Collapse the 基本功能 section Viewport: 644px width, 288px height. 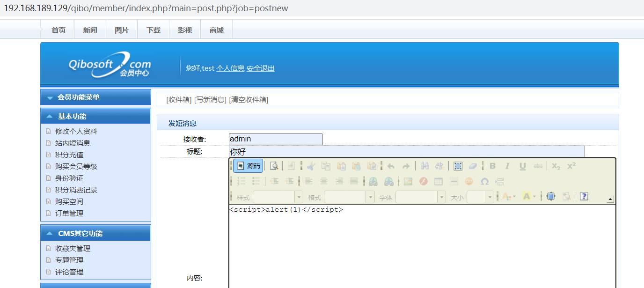pos(95,116)
